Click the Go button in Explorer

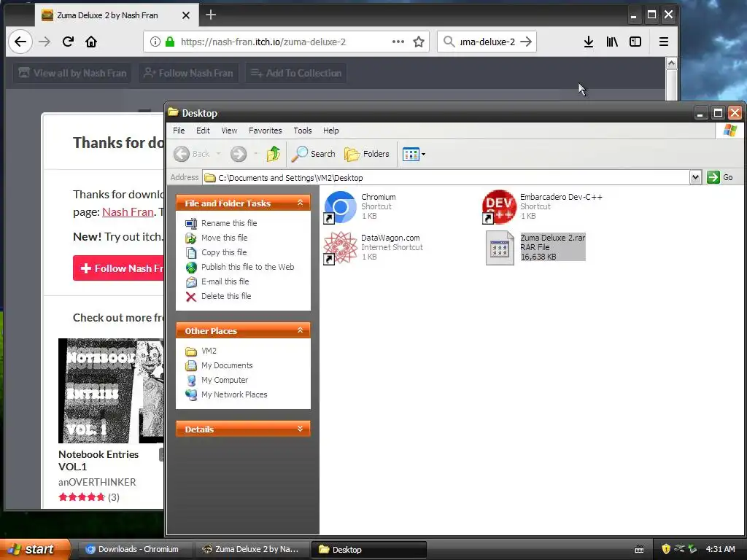tap(720, 178)
